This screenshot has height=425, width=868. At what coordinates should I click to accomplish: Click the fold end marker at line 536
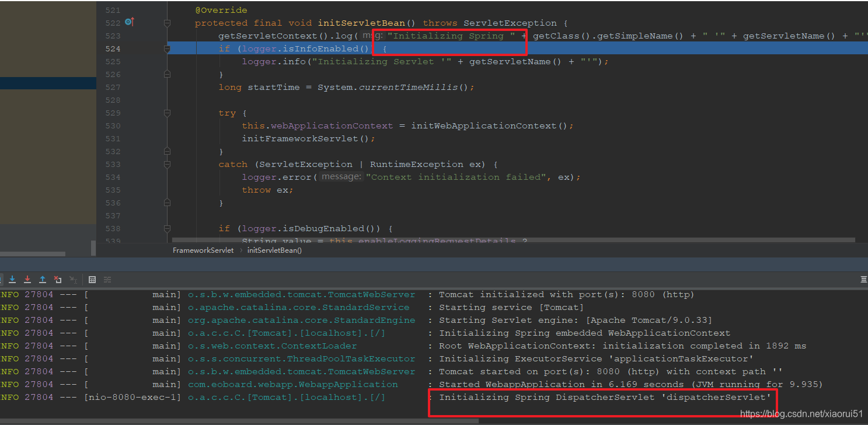point(168,203)
